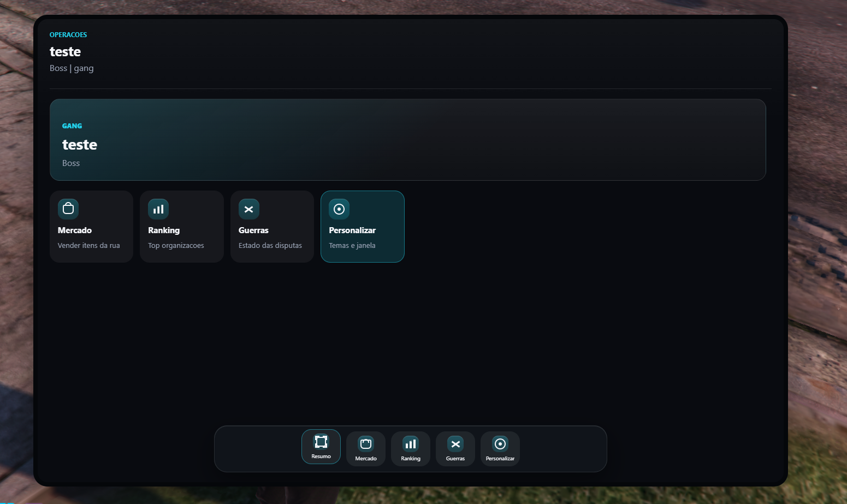This screenshot has height=504, width=847.
Task: Open card titled Guerras
Action: tap(272, 227)
